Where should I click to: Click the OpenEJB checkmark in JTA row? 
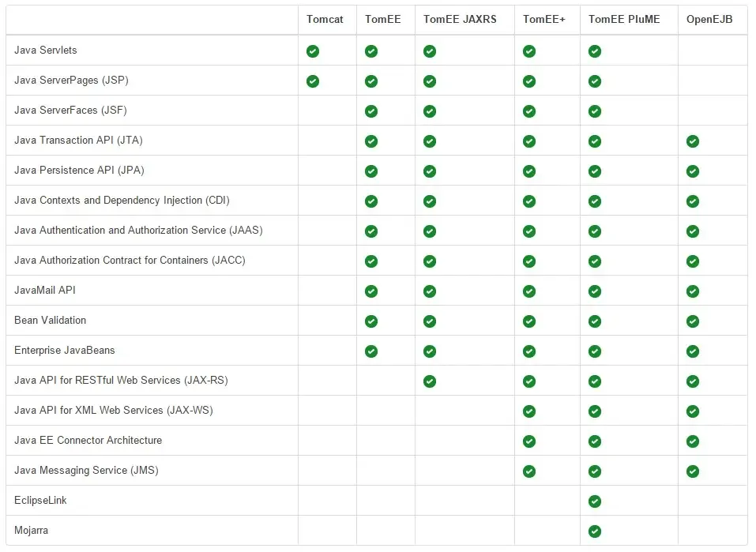693,141
